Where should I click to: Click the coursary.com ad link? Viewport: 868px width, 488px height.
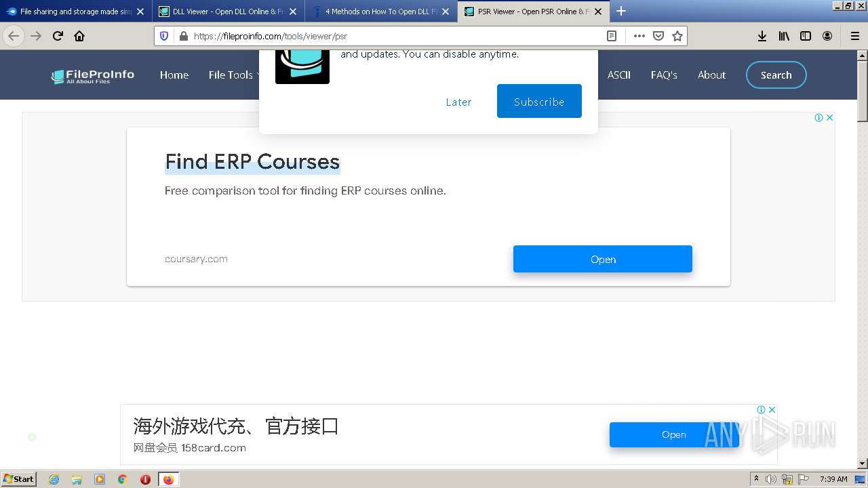point(196,259)
